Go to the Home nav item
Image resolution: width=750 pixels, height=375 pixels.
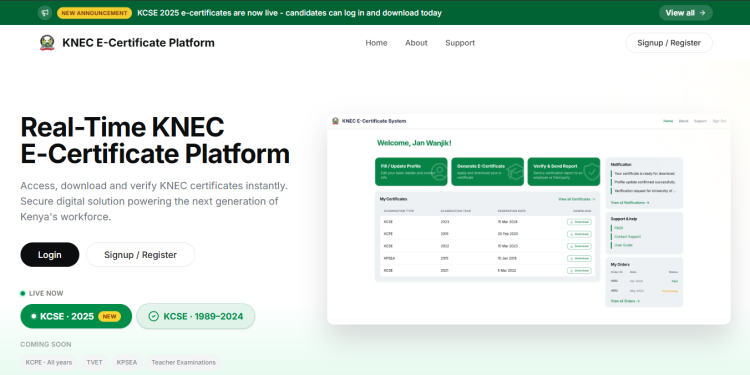tap(376, 43)
